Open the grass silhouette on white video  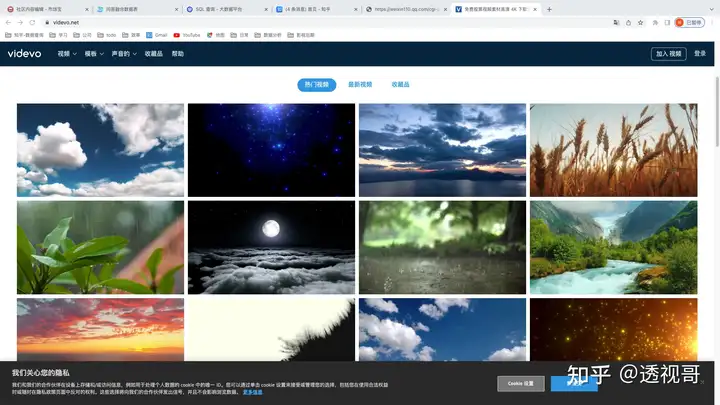click(x=271, y=330)
